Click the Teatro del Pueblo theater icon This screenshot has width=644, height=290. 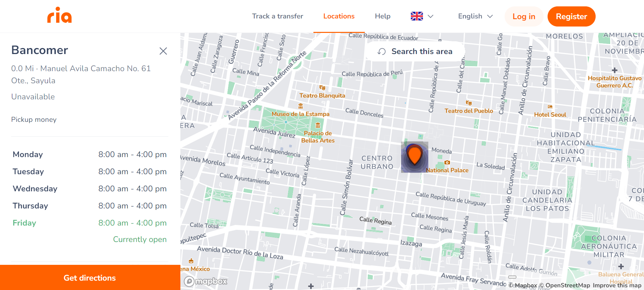pos(469,103)
